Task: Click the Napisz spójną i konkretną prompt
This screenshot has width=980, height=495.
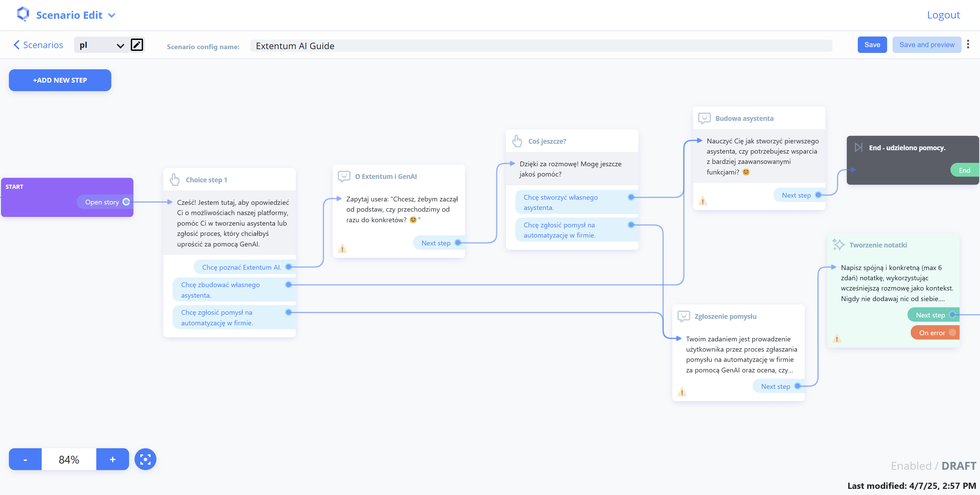Action: (897, 283)
